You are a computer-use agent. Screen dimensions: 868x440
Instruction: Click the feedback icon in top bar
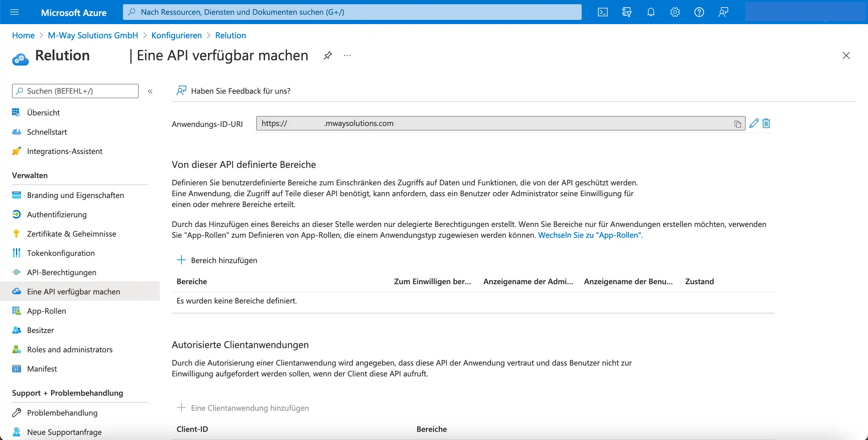point(723,12)
